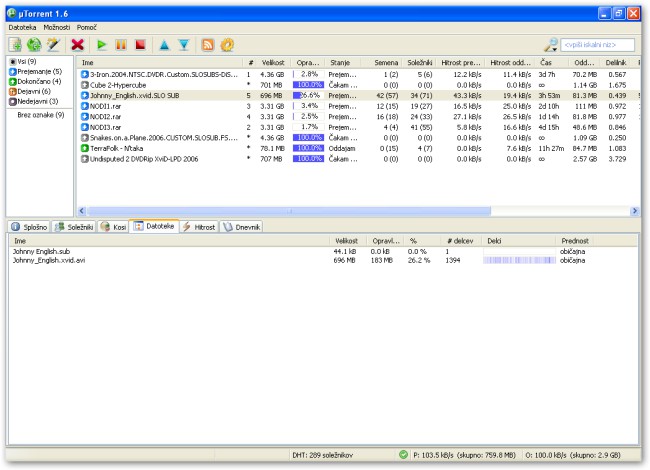Click the status icon of Cube 2-Hypercube
Image resolution: width=650 pixels, height=470 pixels.
point(85,85)
